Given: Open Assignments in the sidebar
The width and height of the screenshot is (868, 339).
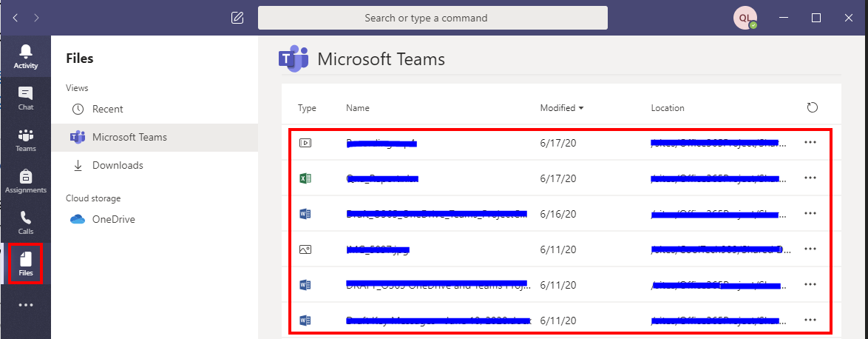Looking at the screenshot, I should tap(25, 181).
